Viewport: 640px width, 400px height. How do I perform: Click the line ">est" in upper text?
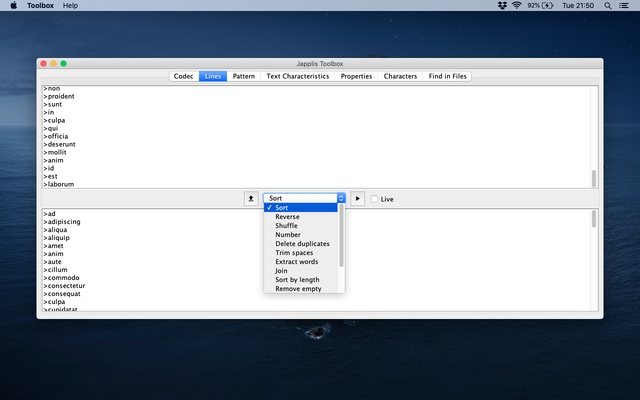pos(51,176)
